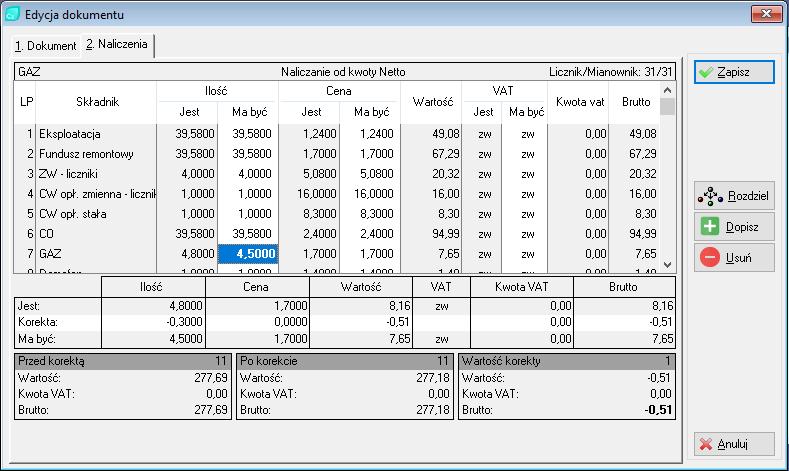Select the Eksploatacja row name

69,134
